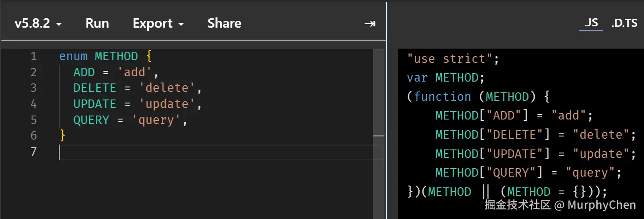Screen dimensions: 644x219
Task: Click the 'delete' string in the editor
Action: tap(167, 88)
